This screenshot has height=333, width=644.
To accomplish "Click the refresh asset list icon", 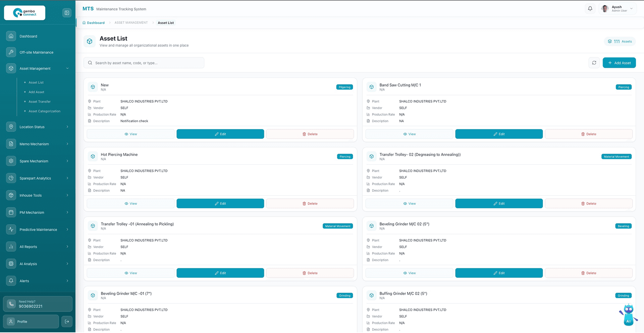I will [x=594, y=63].
